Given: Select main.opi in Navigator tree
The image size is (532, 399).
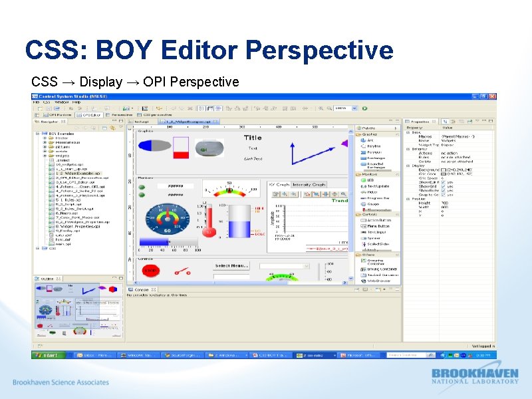Looking at the screenshot, I should click(x=60, y=244).
